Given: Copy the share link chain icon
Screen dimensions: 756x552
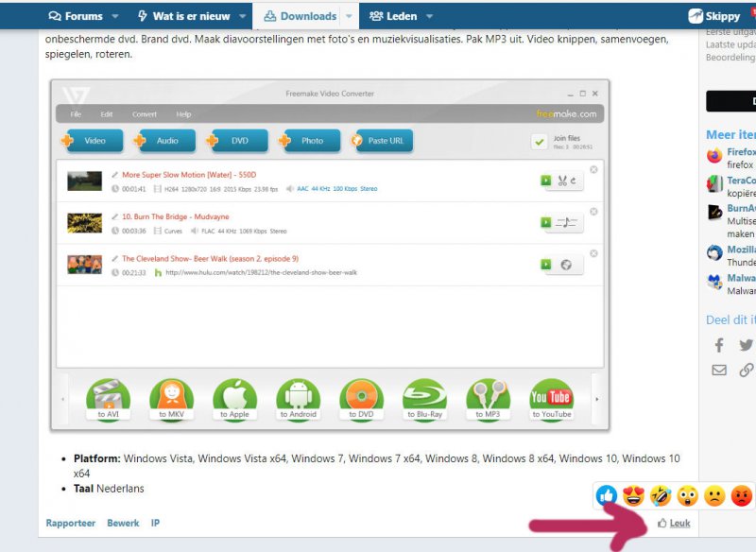Looking at the screenshot, I should 747,370.
